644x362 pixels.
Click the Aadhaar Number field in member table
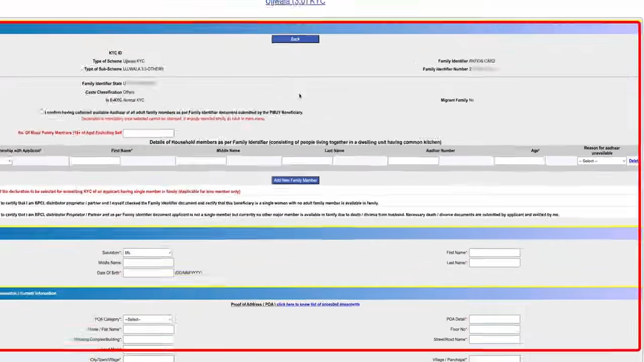[413, 160]
